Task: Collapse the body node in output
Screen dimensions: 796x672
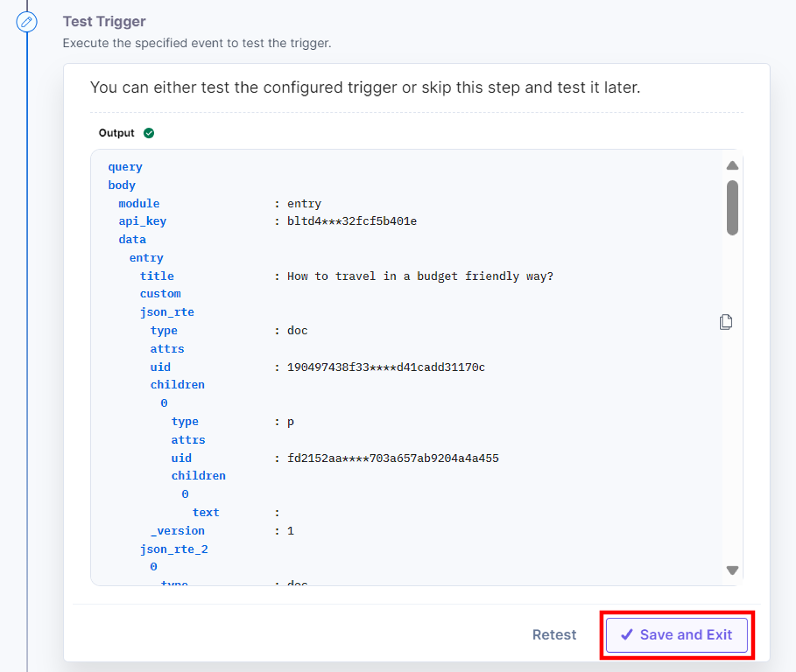Action: [x=122, y=185]
